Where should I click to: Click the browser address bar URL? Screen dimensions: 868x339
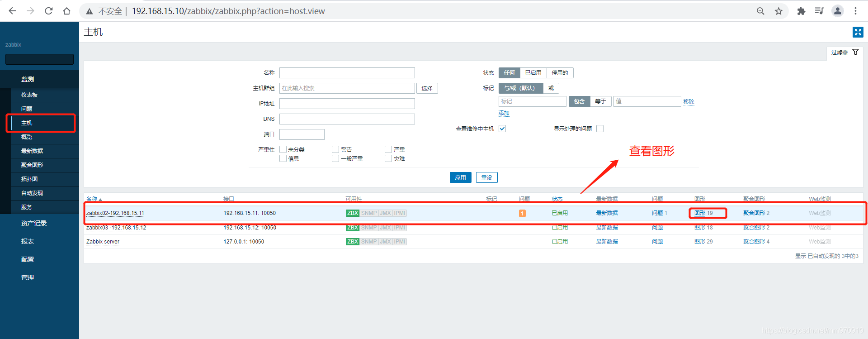tap(228, 11)
